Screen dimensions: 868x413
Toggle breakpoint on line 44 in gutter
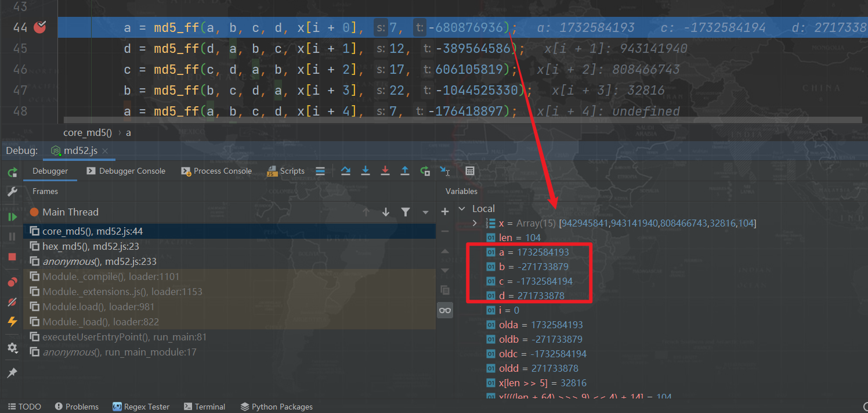39,27
